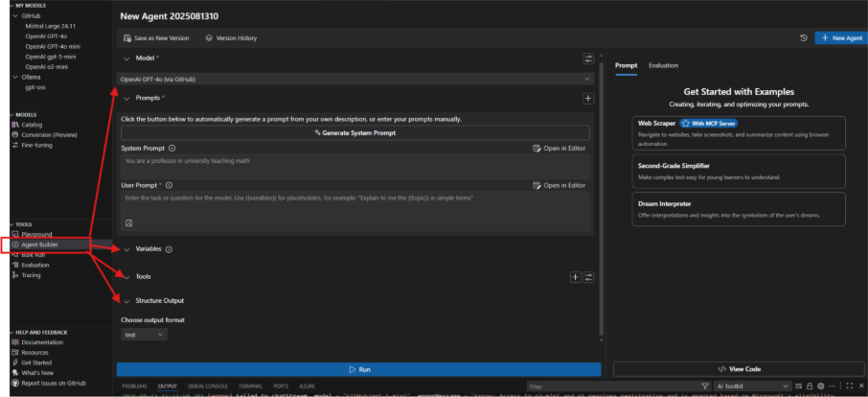Click the Variables info icon
Viewport: 868px width, 397px height.
169,249
